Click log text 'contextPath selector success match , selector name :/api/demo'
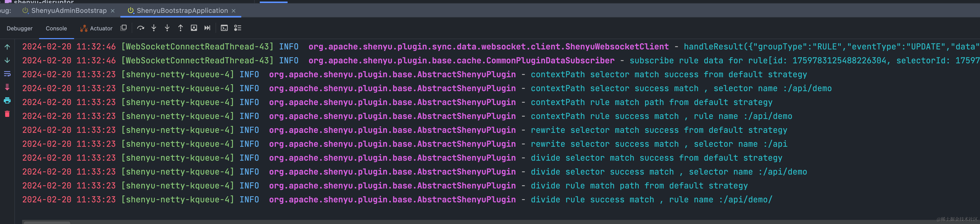Image resolution: width=980 pixels, height=224 pixels. pyautogui.click(x=681, y=88)
